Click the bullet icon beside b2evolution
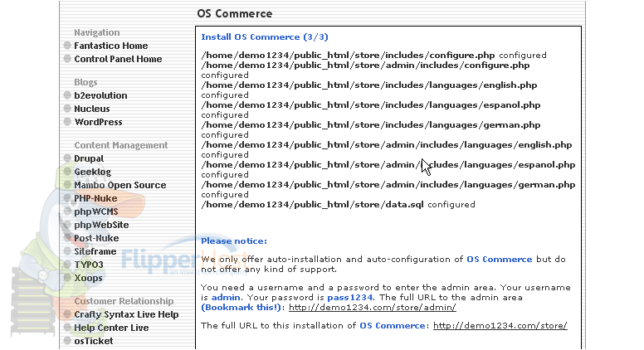Viewport: 644px width, 350px height. tap(67, 95)
